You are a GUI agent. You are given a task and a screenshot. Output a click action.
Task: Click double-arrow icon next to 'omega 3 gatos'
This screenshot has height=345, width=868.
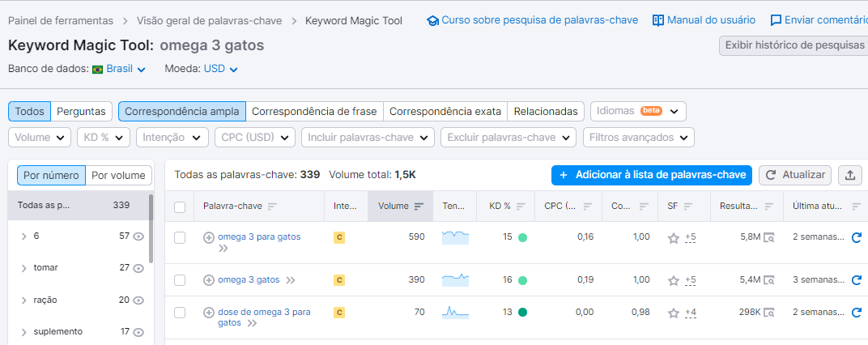pos(290,280)
